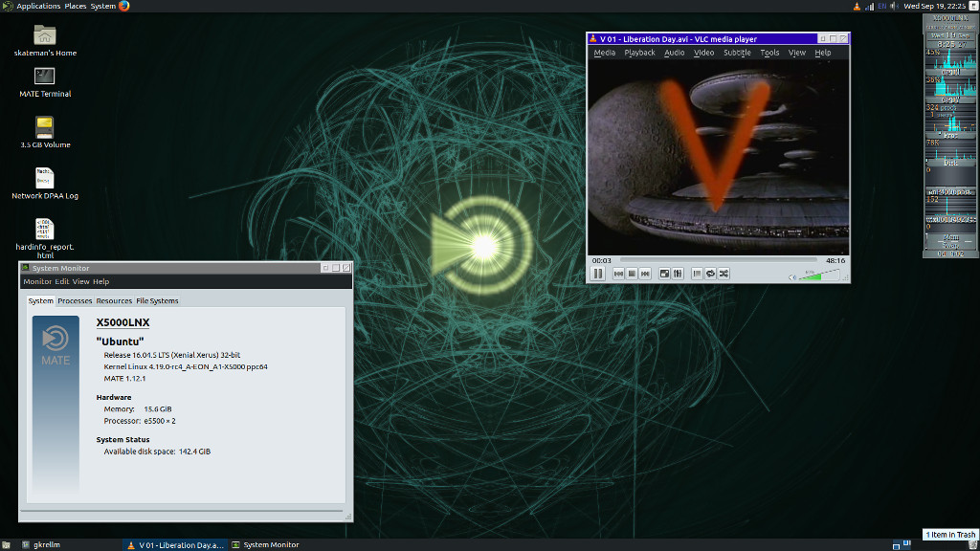Open the System menu in top panel
This screenshot has width=980, height=551.
103,6
